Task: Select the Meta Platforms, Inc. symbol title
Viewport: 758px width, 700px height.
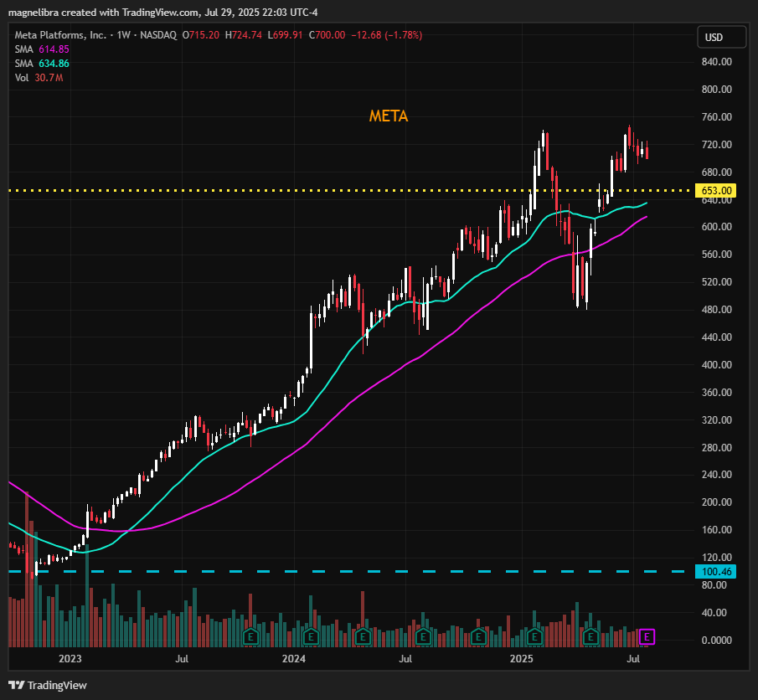Action: click(x=60, y=35)
